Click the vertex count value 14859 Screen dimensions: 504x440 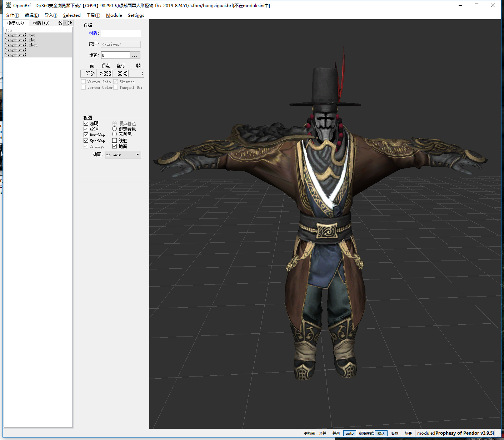[x=104, y=74]
